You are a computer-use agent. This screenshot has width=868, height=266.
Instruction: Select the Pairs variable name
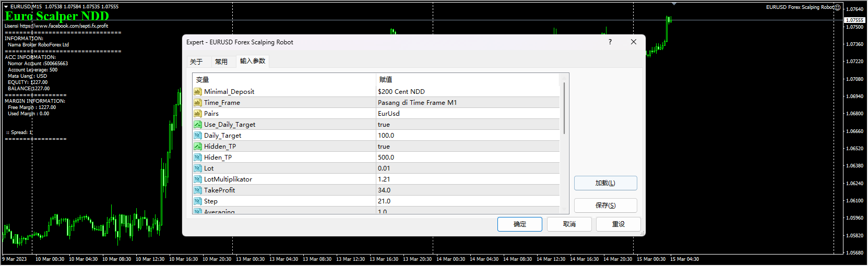211,114
